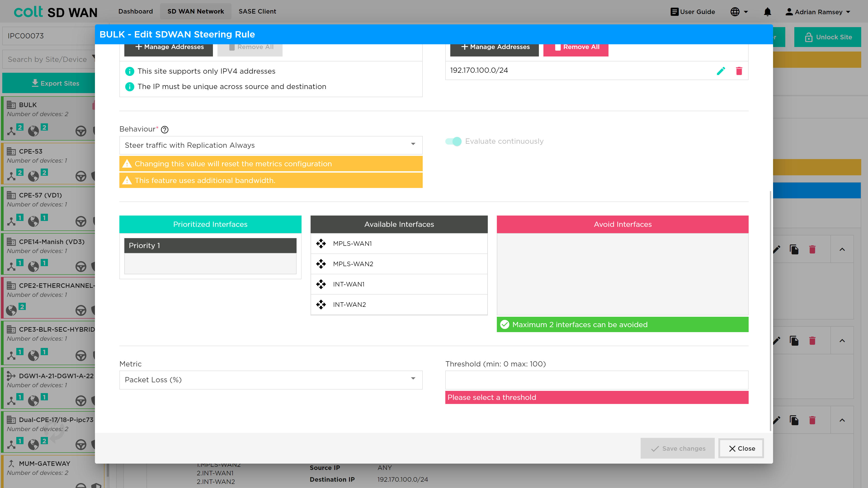The height and width of the screenshot is (488, 868).
Task: Open the SASE Client tab
Action: coord(257,12)
